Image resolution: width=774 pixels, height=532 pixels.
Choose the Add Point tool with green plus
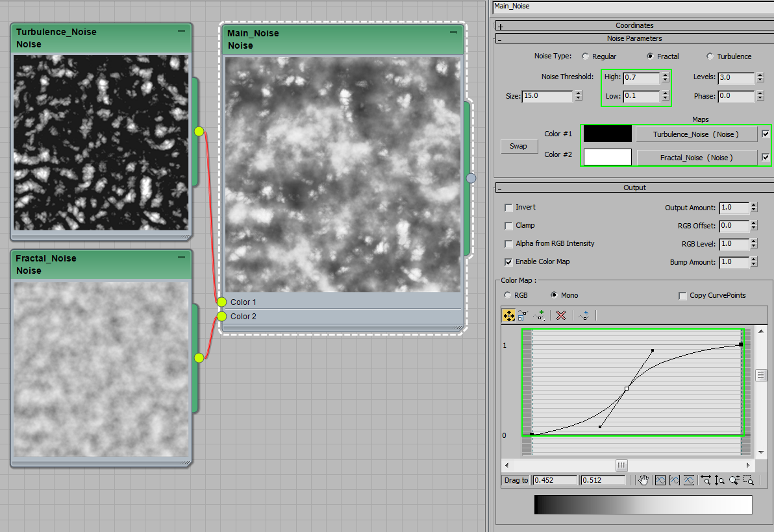(539, 315)
